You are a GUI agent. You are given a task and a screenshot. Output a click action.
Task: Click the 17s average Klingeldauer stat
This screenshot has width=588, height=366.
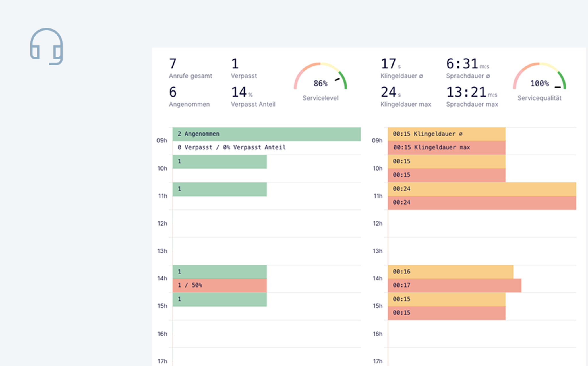click(389, 64)
